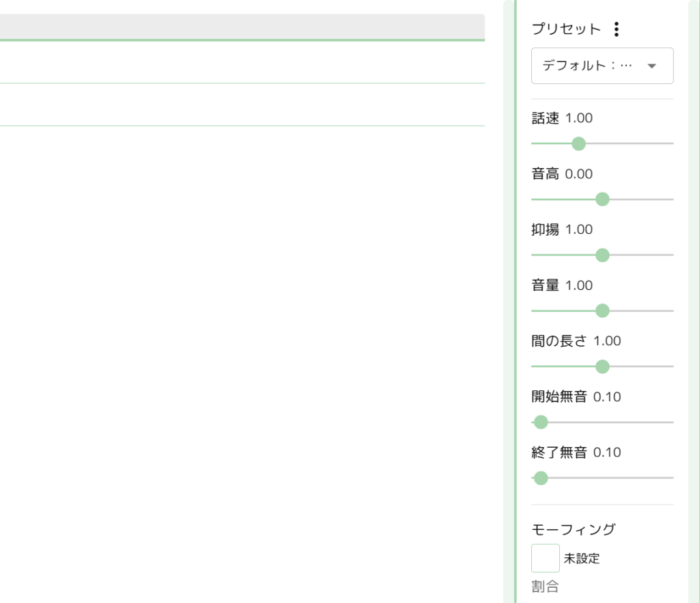Click the 終了無音 slider handle
700x603 pixels.
pyautogui.click(x=541, y=478)
